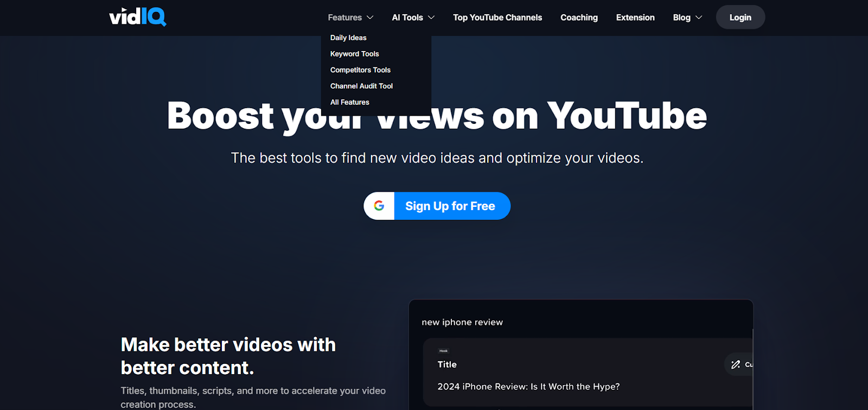Viewport: 868px width, 410px height.
Task: Expand the Blog dropdown chevron
Action: point(699,17)
